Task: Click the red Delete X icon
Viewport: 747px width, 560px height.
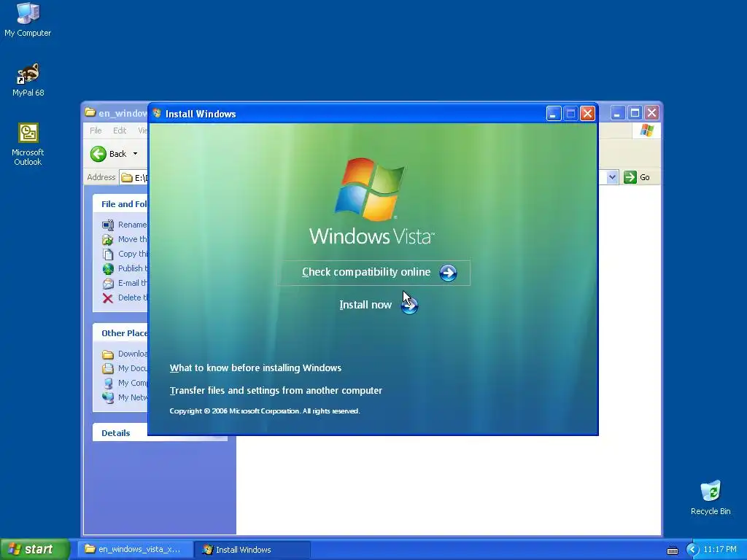Action: (108, 298)
